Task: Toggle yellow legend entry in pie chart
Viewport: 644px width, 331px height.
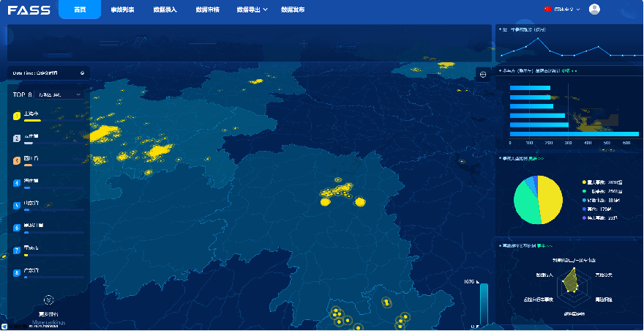Action: [x=584, y=182]
